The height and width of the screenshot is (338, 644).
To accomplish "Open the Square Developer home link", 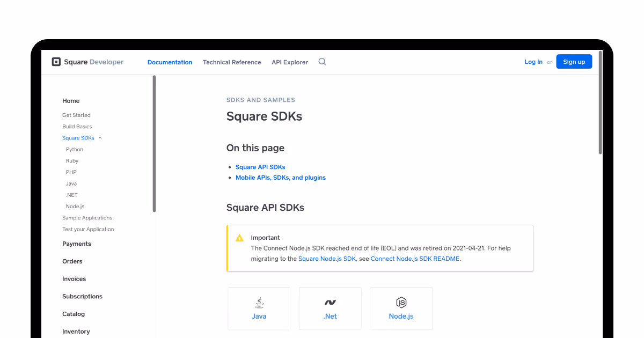I will (87, 62).
